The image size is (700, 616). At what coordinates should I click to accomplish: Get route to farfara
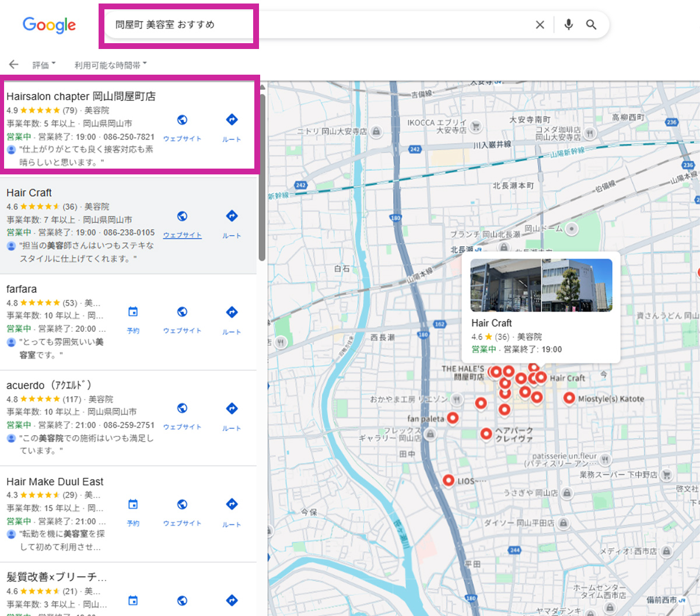[x=232, y=312]
